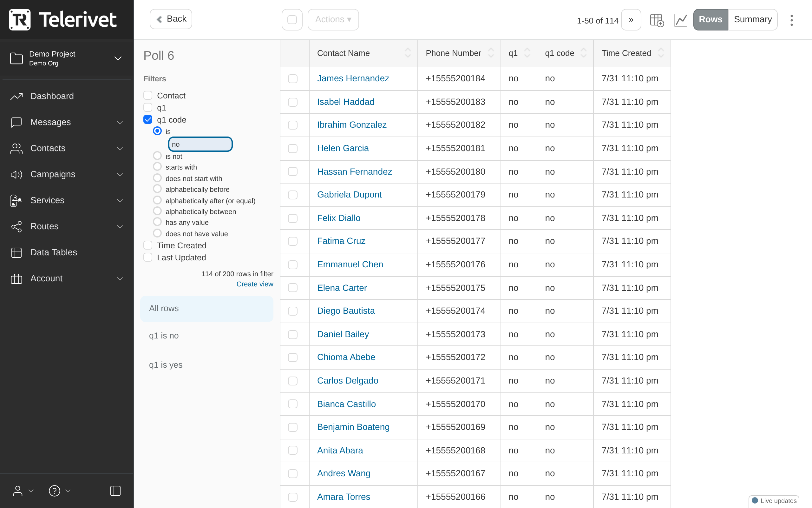The height and width of the screenshot is (508, 812).
Task: Click the Services icon
Action: tap(16, 200)
